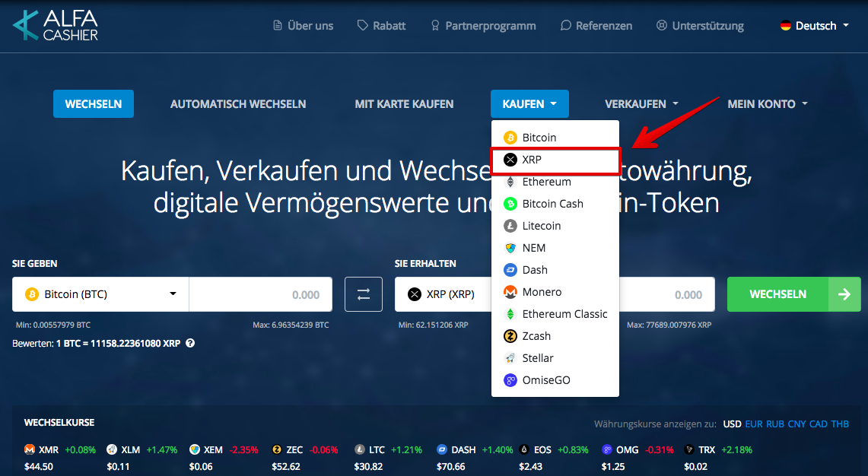Click the NEM shield icon in dropdown
This screenshot has width=868, height=476.
coord(510,248)
